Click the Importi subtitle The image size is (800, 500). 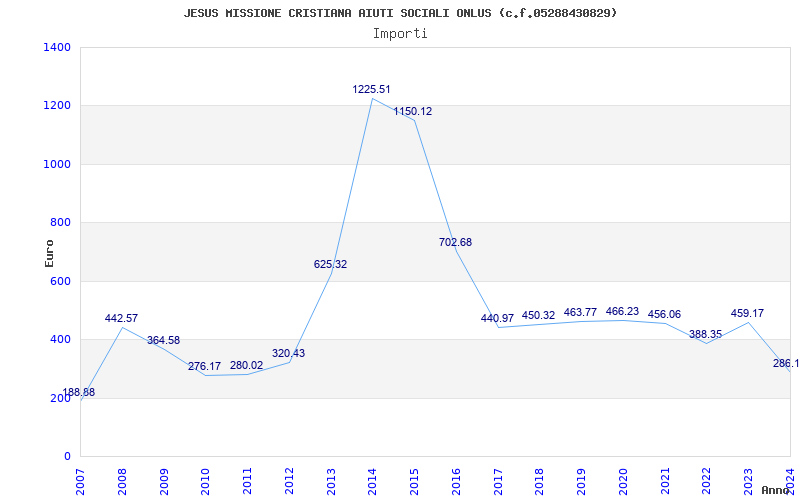point(400,34)
